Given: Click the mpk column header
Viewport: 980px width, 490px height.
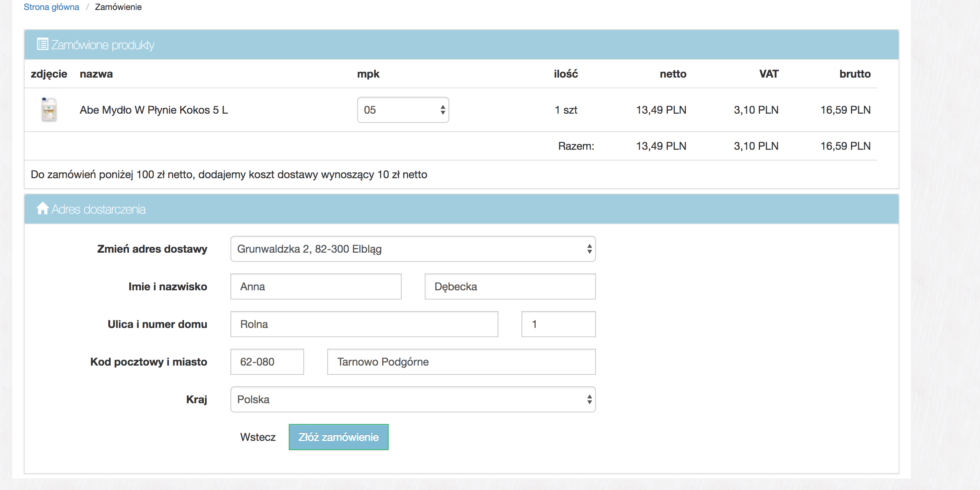Looking at the screenshot, I should (x=368, y=74).
